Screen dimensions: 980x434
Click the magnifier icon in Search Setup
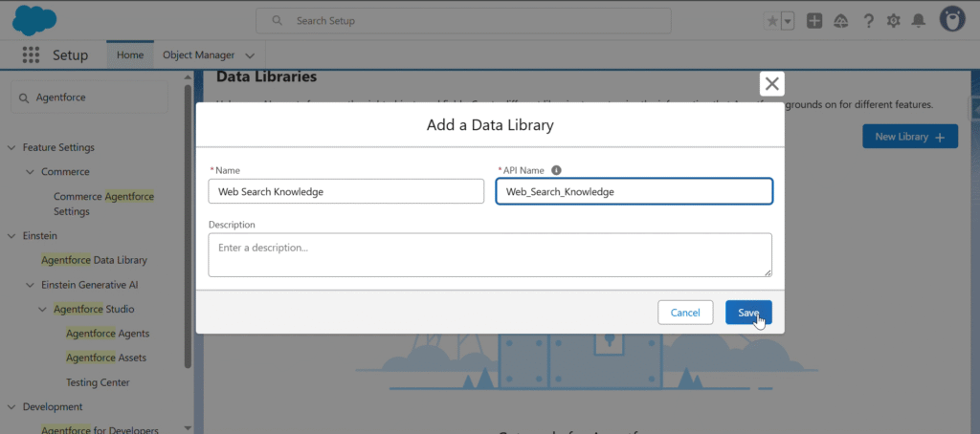point(278,21)
